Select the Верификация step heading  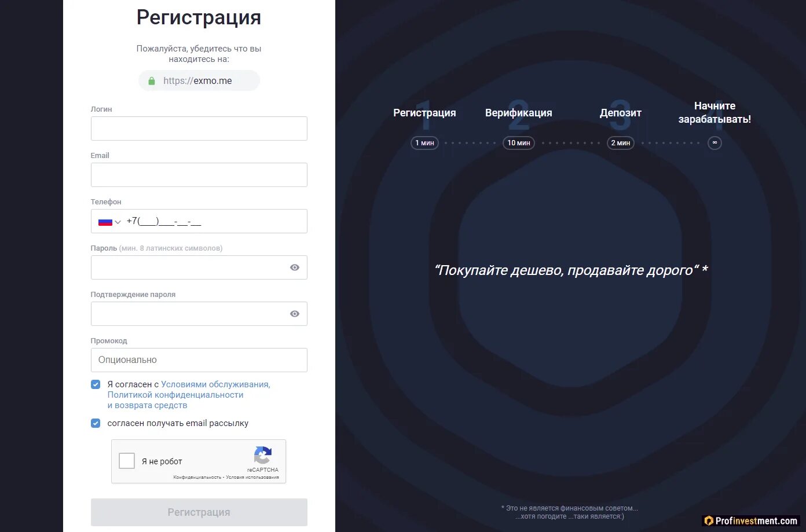(518, 113)
